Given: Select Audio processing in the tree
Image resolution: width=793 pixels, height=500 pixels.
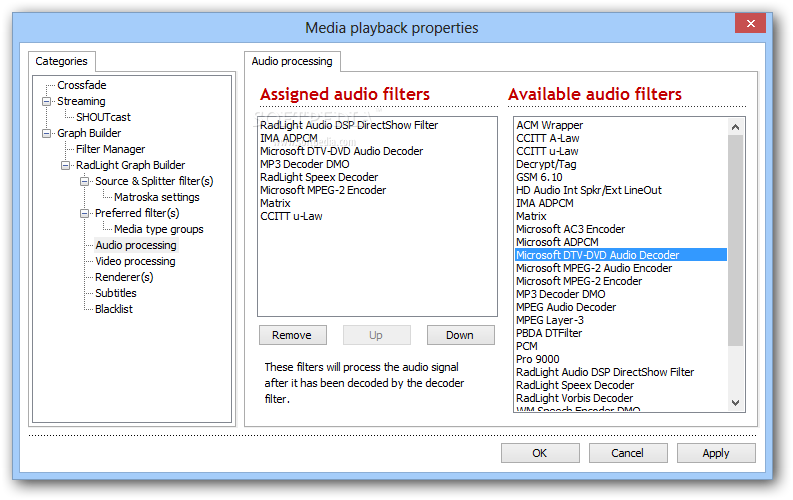Looking at the screenshot, I should [136, 245].
